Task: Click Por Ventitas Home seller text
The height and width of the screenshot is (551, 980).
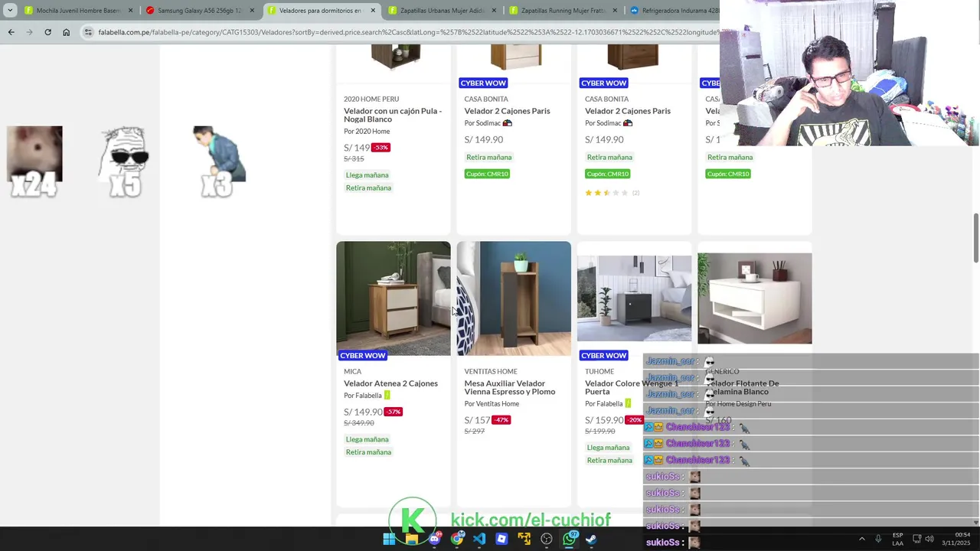Action: click(492, 404)
